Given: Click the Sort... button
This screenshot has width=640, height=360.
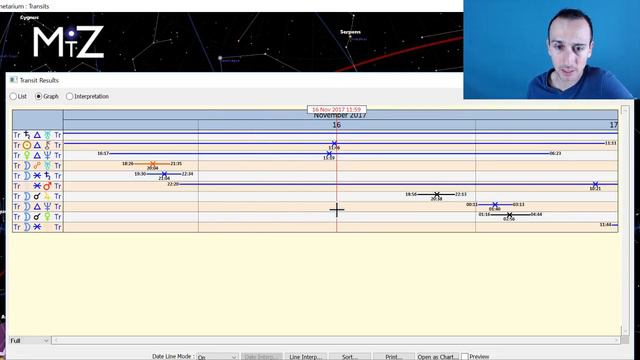Looking at the screenshot, I should [350, 357].
